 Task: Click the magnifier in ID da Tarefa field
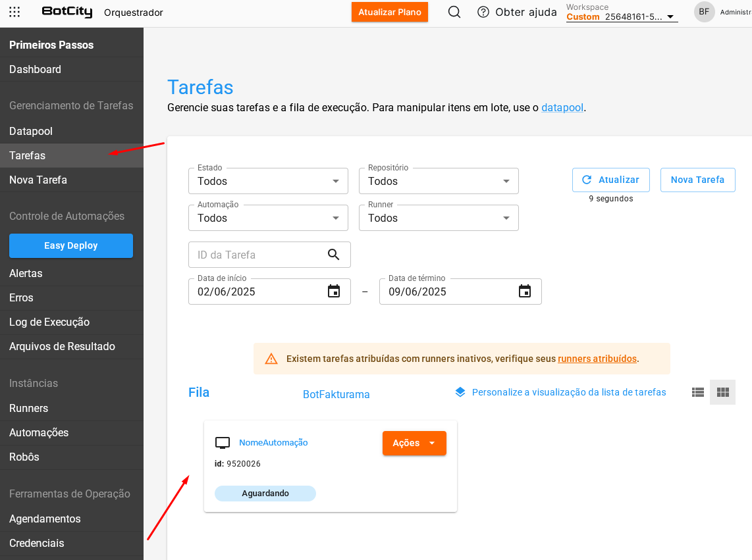[334, 255]
